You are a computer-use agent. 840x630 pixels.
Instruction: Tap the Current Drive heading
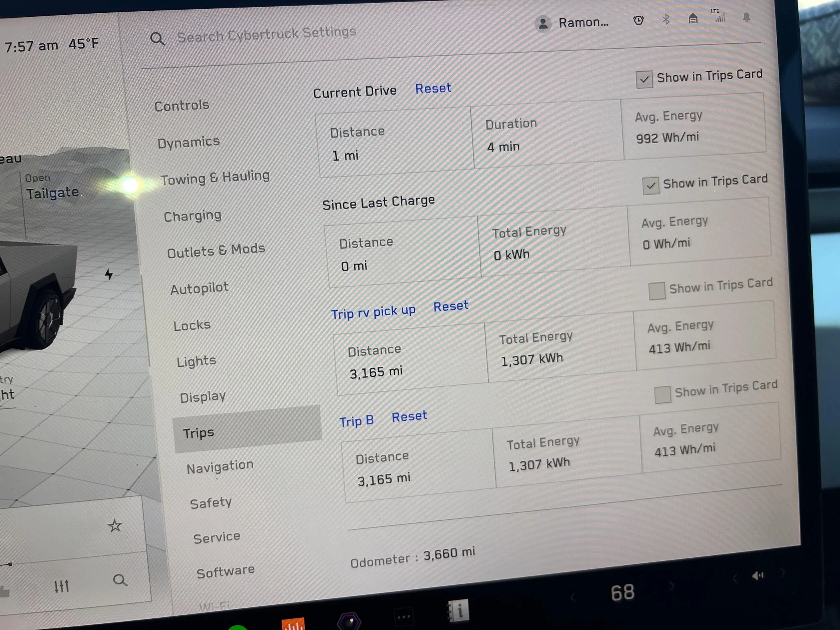(355, 92)
